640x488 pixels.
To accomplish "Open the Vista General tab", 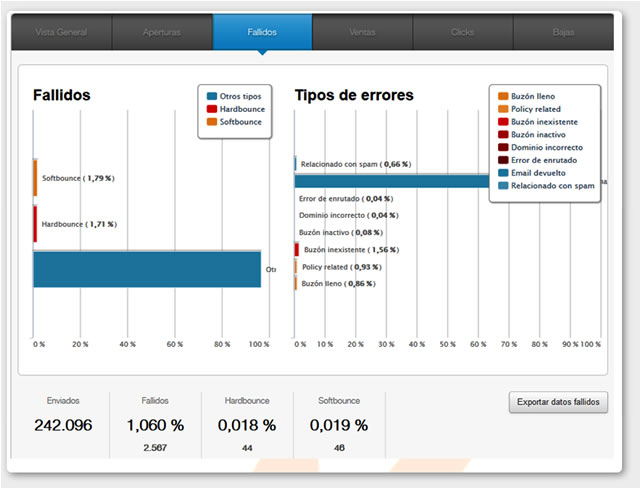I will click(x=61, y=32).
